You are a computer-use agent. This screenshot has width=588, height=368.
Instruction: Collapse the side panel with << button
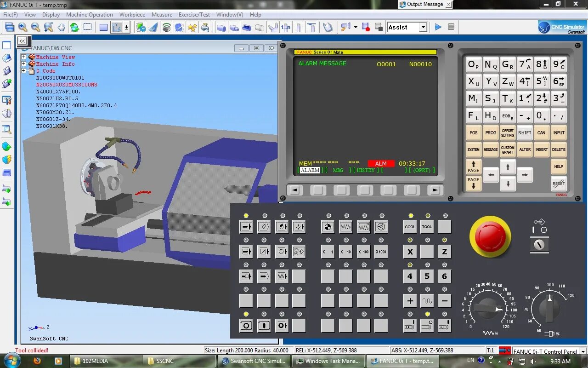click(22, 41)
